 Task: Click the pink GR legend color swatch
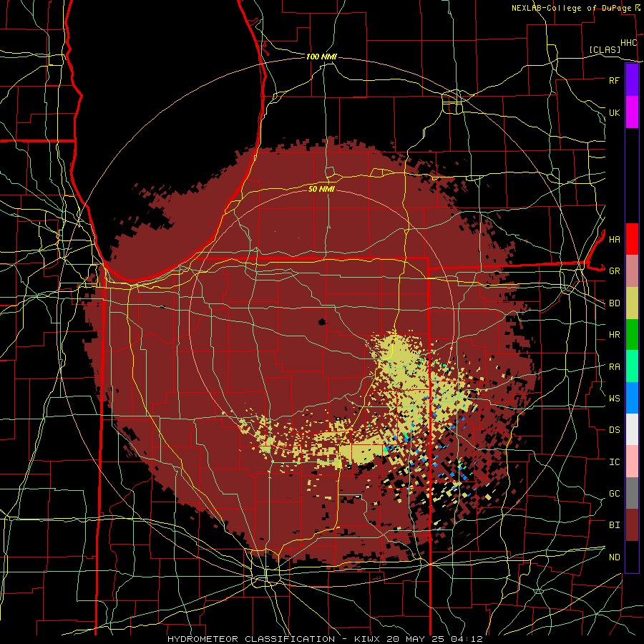coord(632,270)
